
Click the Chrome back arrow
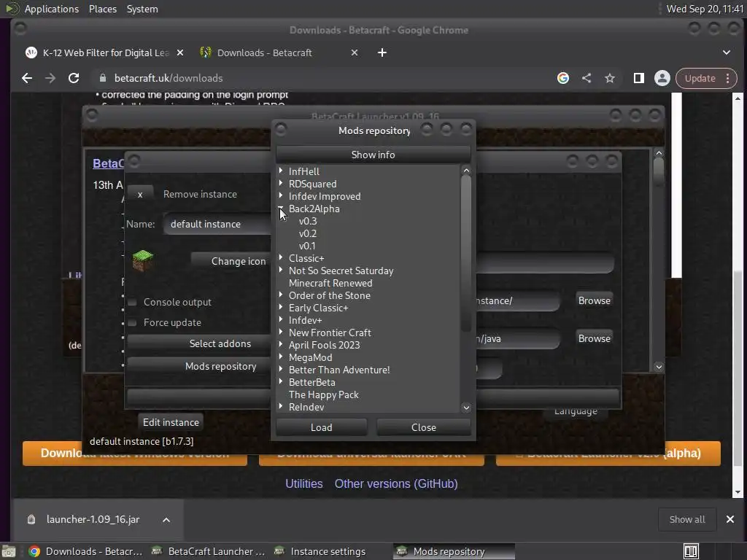coord(27,78)
